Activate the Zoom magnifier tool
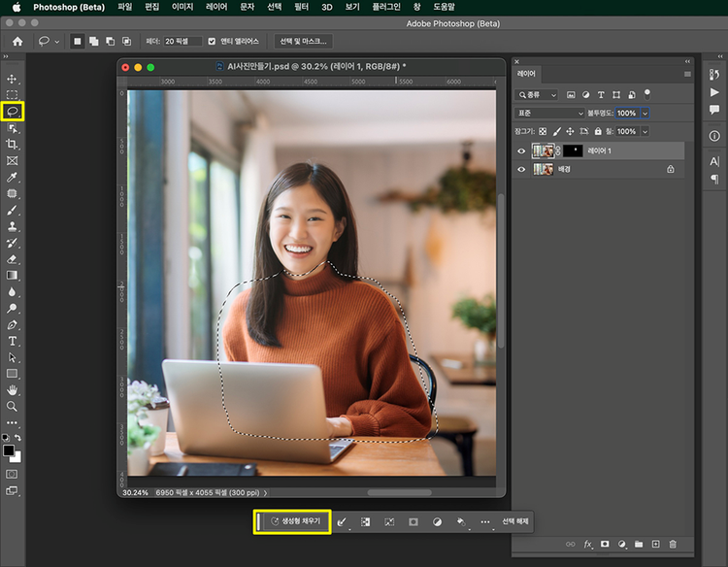 [13, 406]
